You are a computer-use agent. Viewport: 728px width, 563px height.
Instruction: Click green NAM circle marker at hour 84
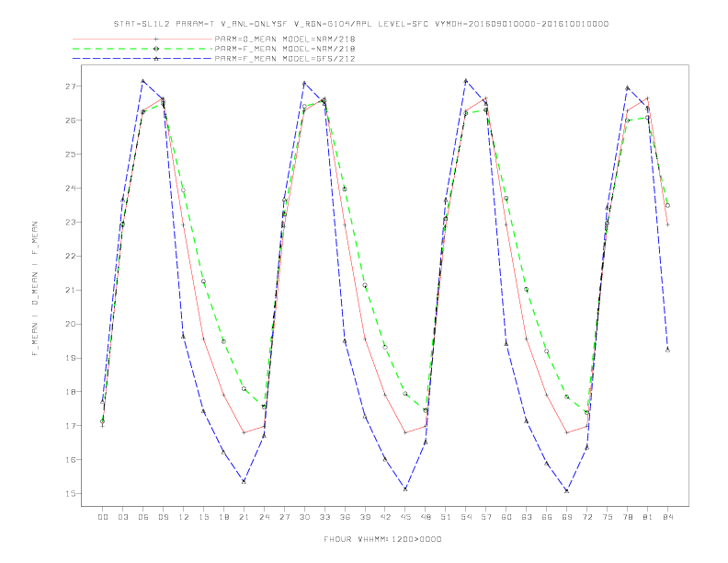667,205
